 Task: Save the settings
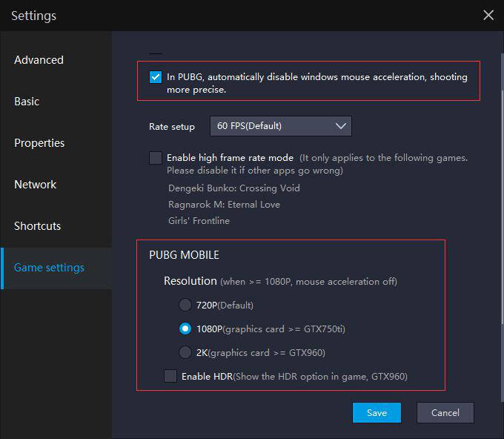click(377, 412)
